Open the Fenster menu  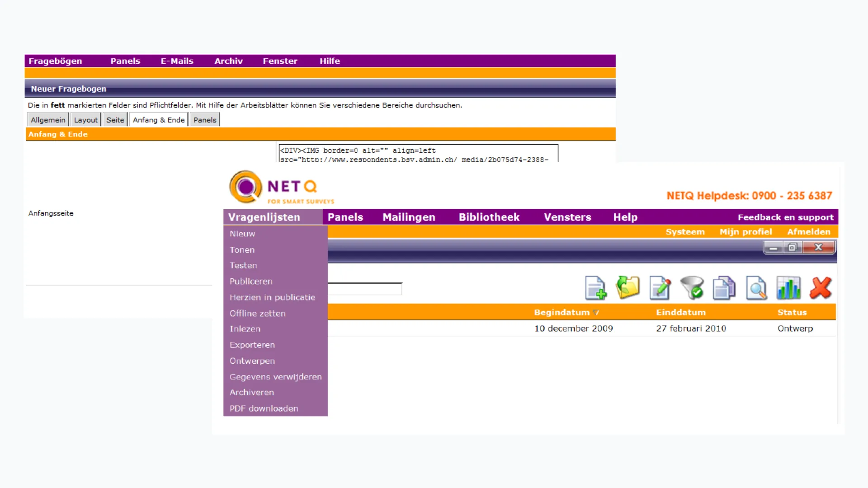click(280, 61)
